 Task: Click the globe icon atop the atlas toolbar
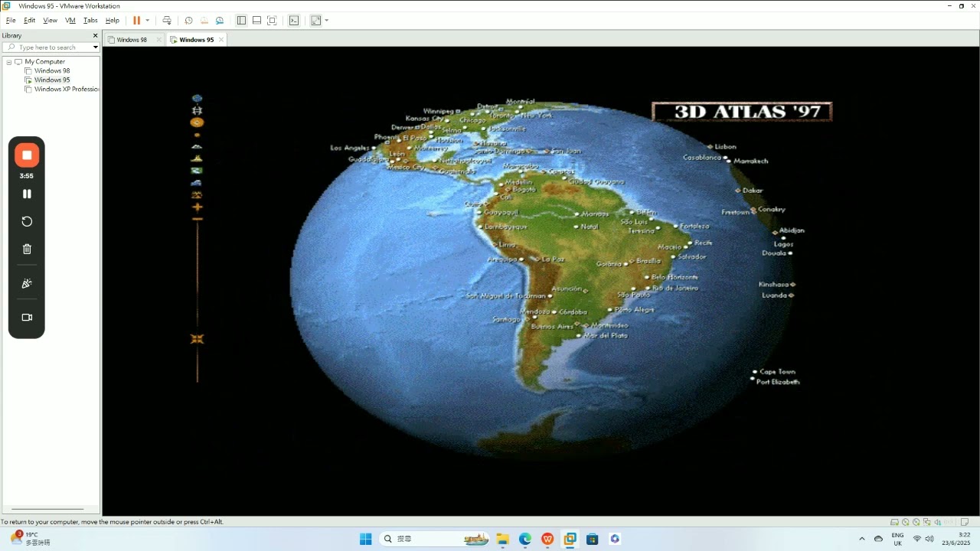198,99
